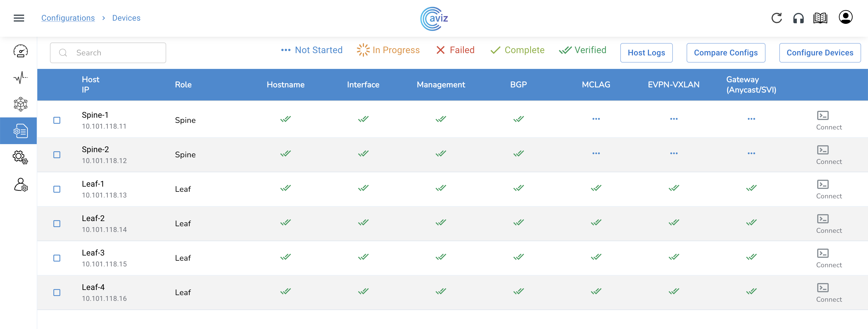Viewport: 868px width, 329px height.
Task: Click the terminal Connect icon for Spine-1
Action: click(823, 116)
